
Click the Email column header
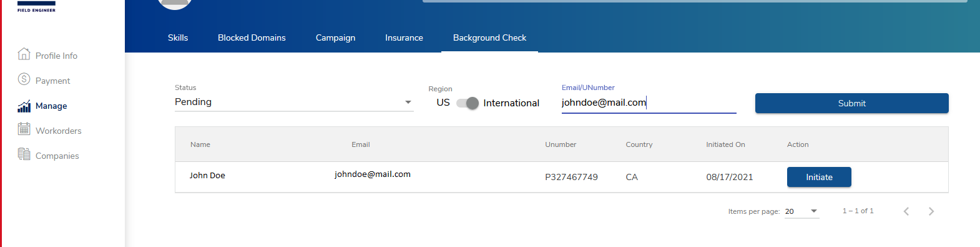pyautogui.click(x=361, y=144)
